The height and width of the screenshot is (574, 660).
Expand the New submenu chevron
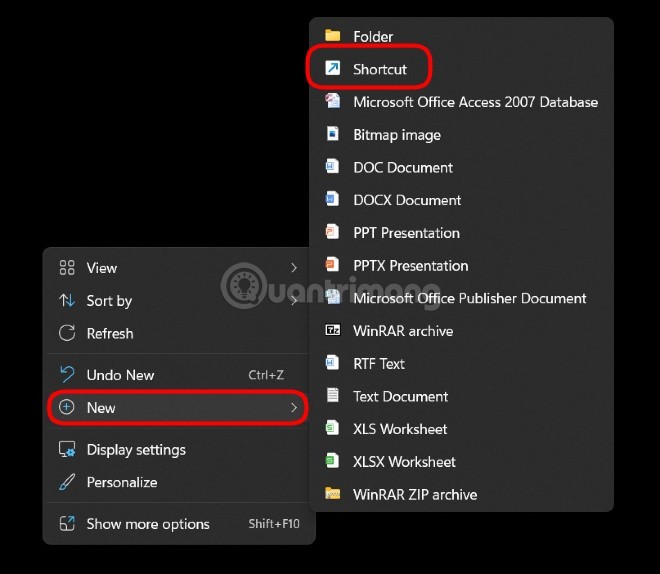click(x=293, y=408)
